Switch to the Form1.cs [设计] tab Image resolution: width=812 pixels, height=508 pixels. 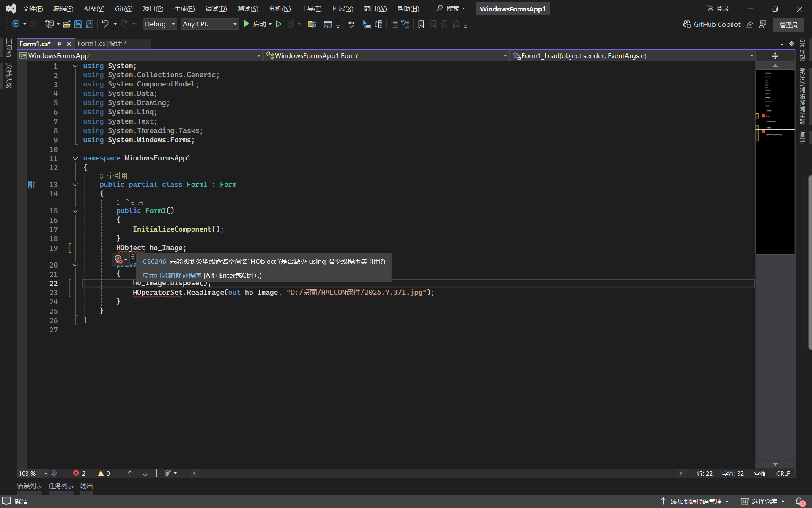click(x=102, y=44)
